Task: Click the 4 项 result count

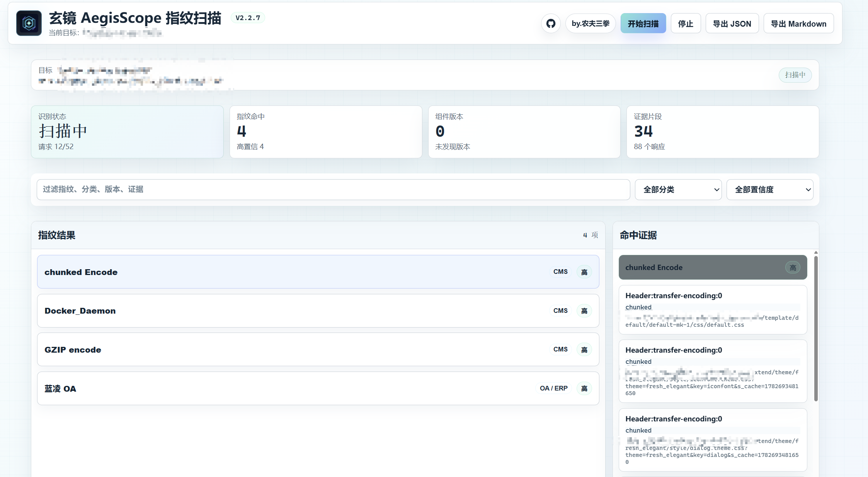Action: pos(591,235)
